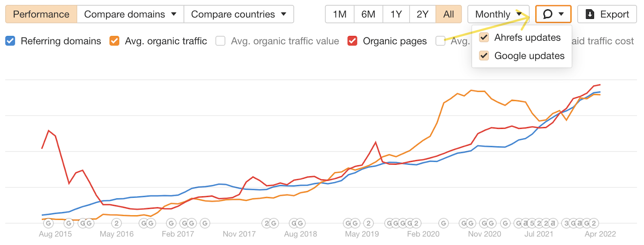This screenshot has height=245, width=644.
Task: Select the All time range button
Action: pyautogui.click(x=448, y=15)
